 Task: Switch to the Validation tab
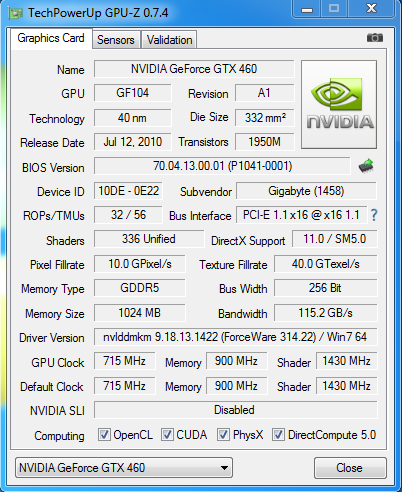[169, 40]
